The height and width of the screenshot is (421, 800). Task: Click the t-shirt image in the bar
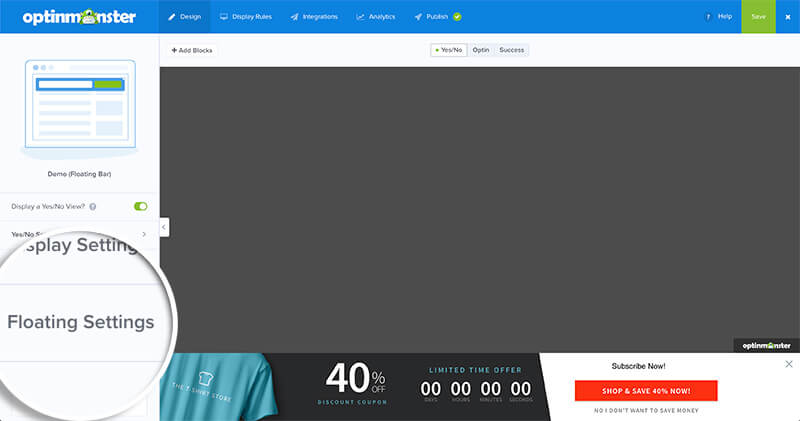(219, 387)
